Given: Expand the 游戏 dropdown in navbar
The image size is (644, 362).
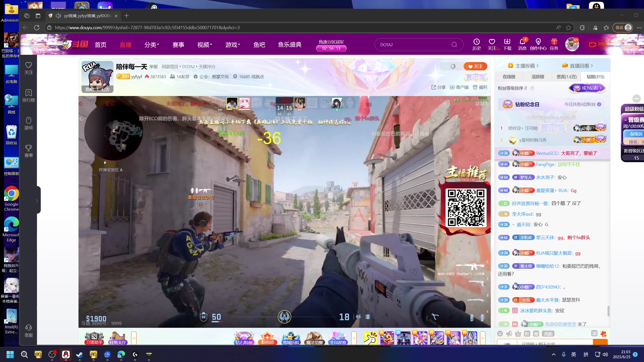Looking at the screenshot, I should tap(232, 44).
